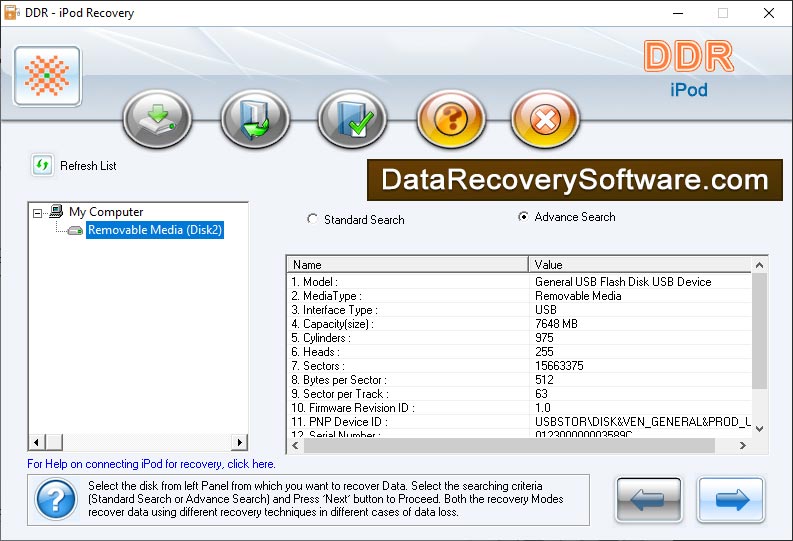Collapse the My Computer tree node

tap(38, 212)
